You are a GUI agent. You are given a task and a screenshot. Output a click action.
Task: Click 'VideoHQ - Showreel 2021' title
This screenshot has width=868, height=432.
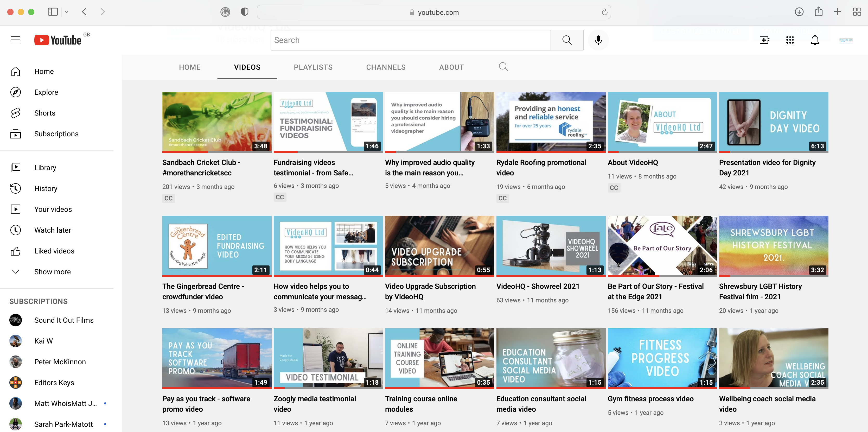(538, 287)
